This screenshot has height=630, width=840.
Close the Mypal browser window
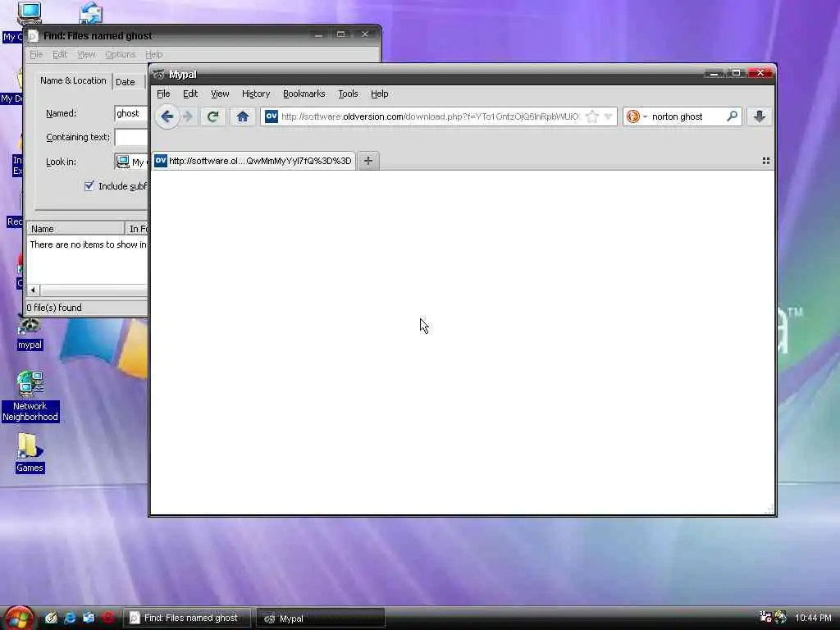click(x=760, y=73)
